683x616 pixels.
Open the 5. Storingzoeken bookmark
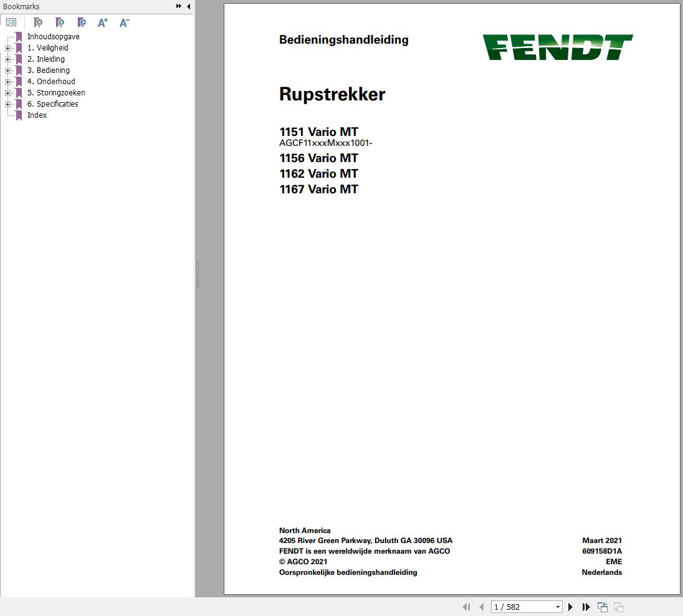(56, 93)
